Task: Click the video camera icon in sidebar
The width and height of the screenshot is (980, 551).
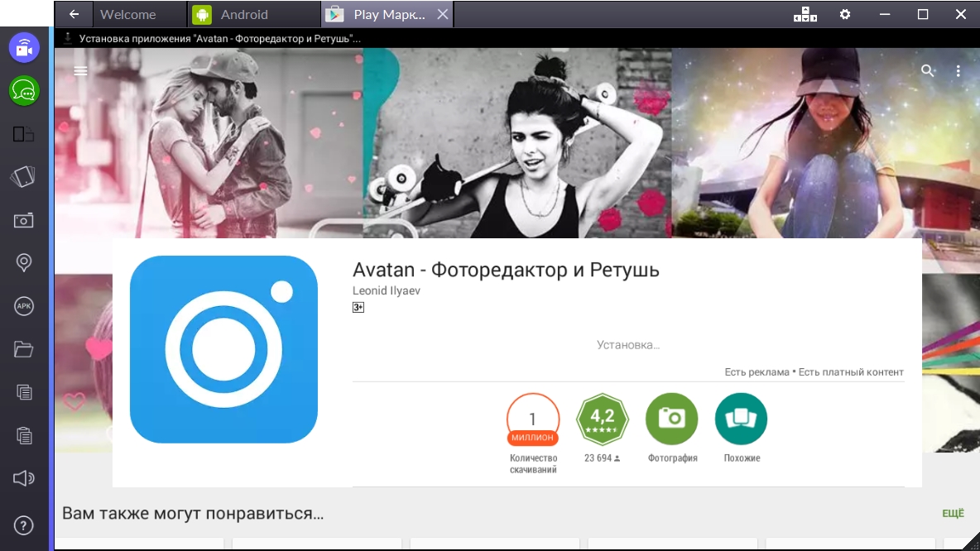Action: 24,48
